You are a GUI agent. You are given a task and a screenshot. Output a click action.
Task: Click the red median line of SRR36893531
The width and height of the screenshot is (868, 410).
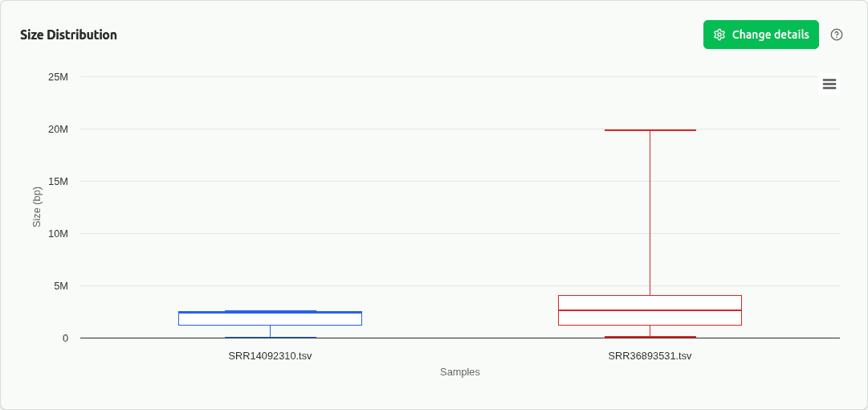[650, 310]
